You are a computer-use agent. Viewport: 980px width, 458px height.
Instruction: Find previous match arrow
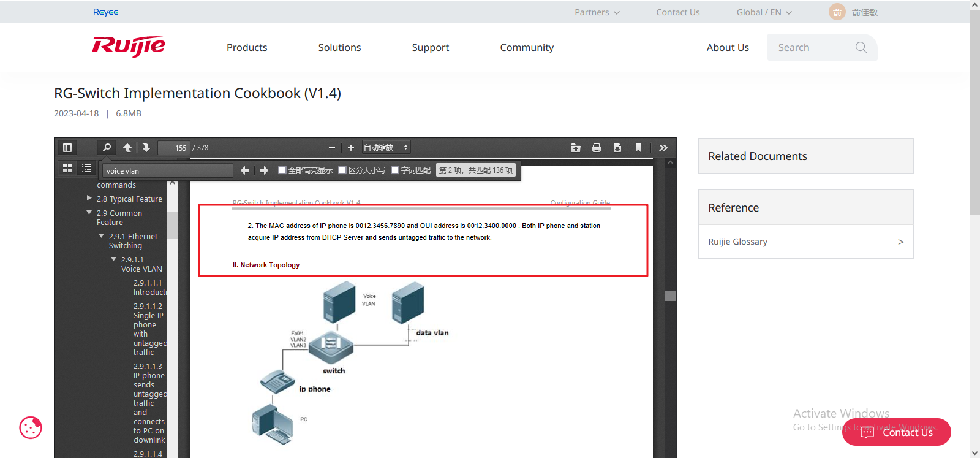[245, 170]
